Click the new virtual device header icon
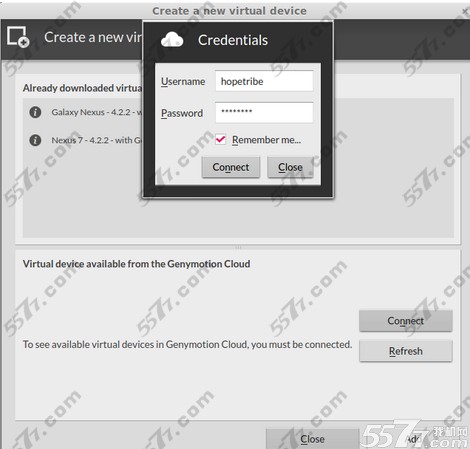The width and height of the screenshot is (470, 449). coord(18,37)
